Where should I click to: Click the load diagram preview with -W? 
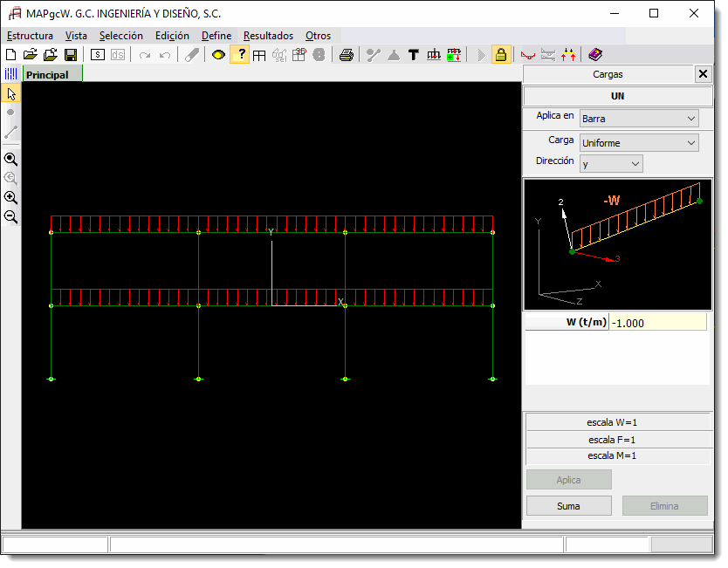pos(617,244)
